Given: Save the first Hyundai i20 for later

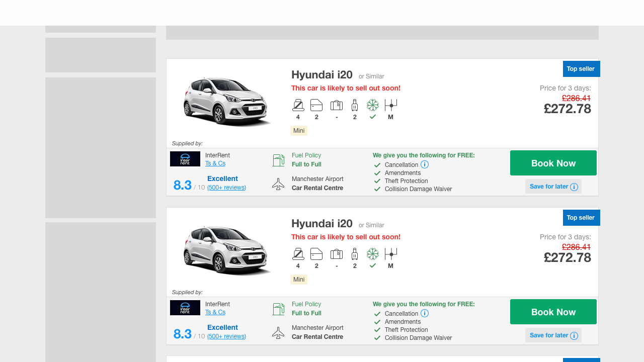Looking at the screenshot, I should tap(553, 187).
